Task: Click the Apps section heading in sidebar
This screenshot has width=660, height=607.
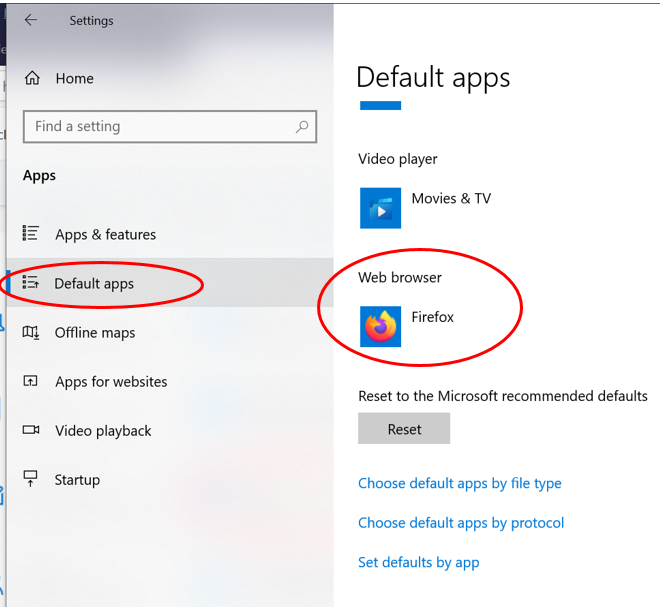Action: (39, 176)
